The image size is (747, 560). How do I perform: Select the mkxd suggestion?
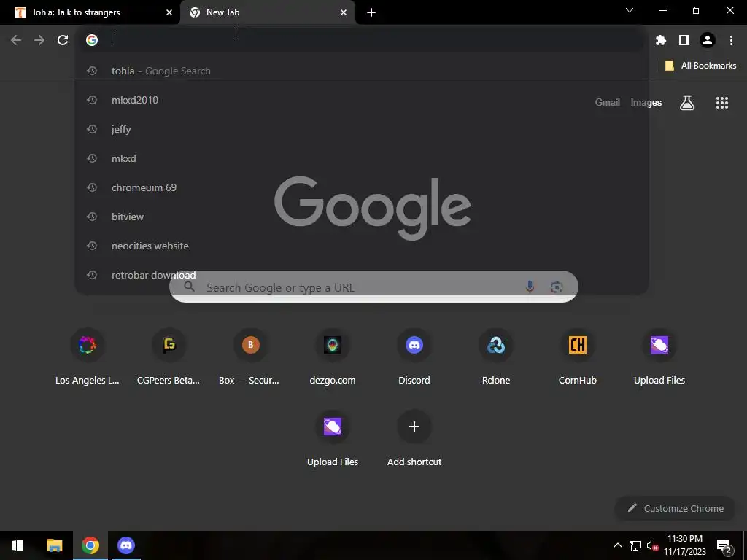(362, 158)
